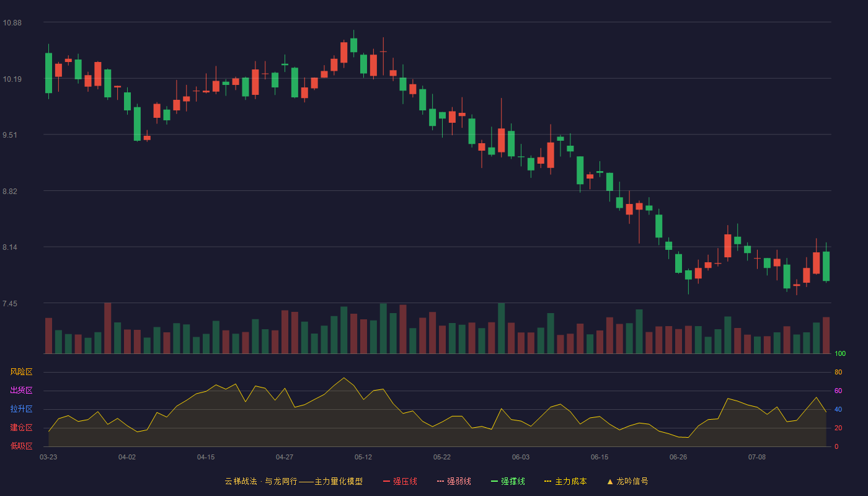This screenshot has height=496, width=868.
Task: Click the red 建仓区 zone label
Action: pyautogui.click(x=21, y=428)
